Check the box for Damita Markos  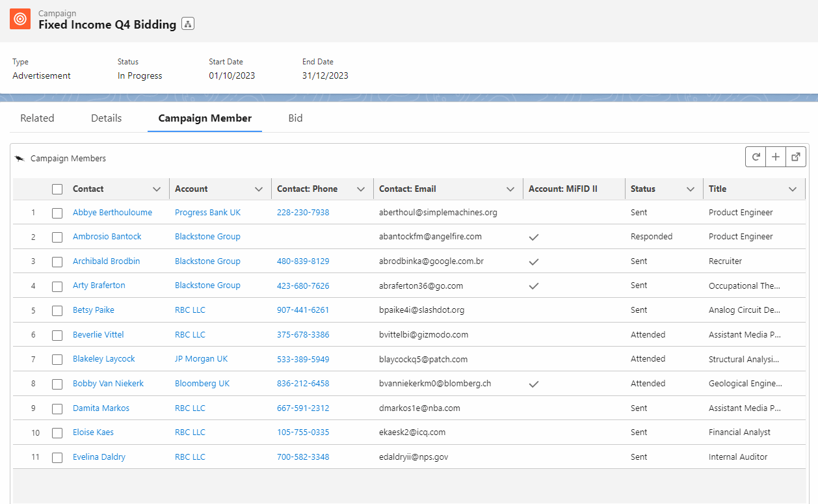[57, 408]
